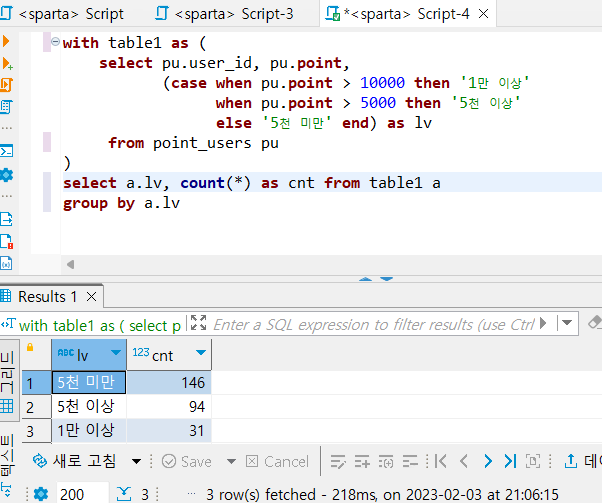The height and width of the screenshot is (503, 602).
Task: Select the '5천 이상' cell
Action: (89, 407)
